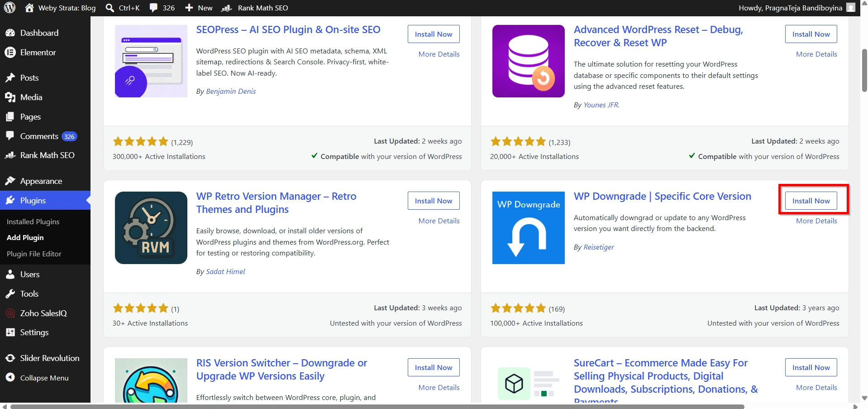Image resolution: width=868 pixels, height=409 pixels.
Task: Go to Installed Plugins submenu
Action: click(x=33, y=221)
